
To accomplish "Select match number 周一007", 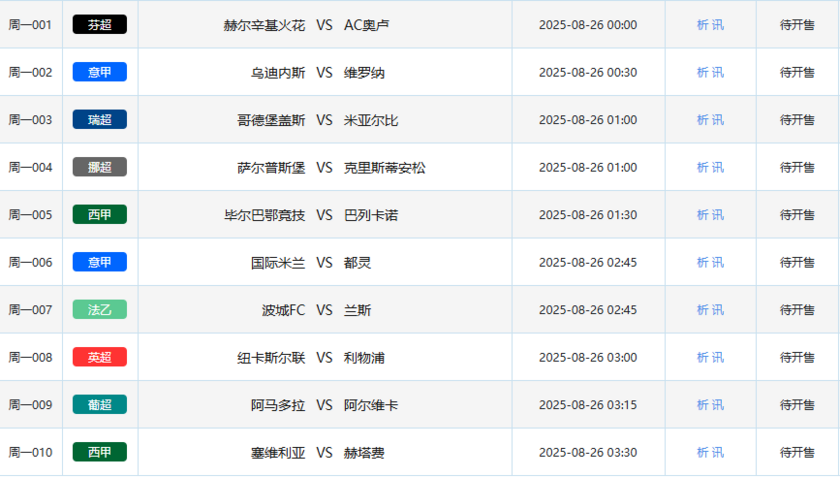I will (30, 310).
